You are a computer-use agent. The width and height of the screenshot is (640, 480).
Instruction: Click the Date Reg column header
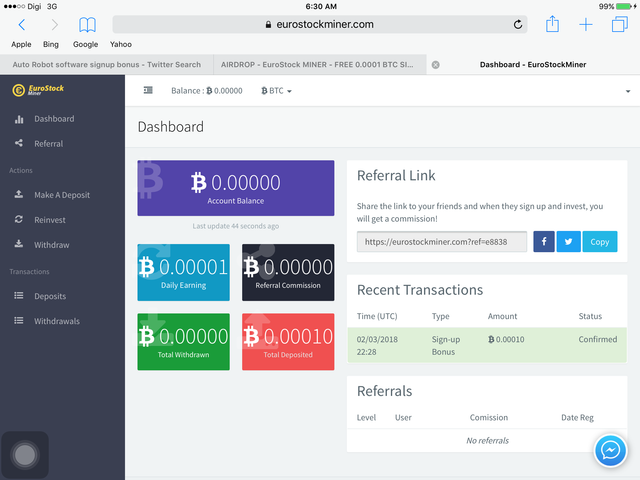(577, 417)
